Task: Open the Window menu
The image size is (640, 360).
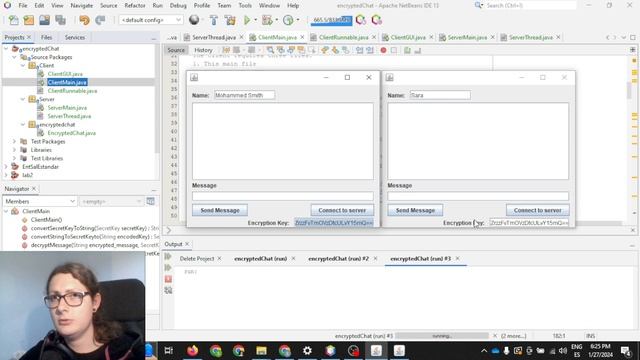Action: click(x=269, y=6)
